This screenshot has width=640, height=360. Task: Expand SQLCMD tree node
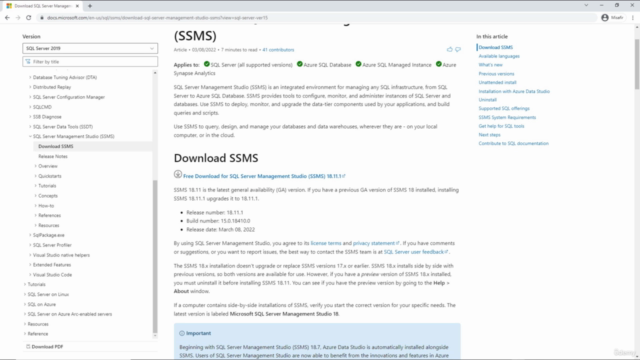[x=30, y=107]
